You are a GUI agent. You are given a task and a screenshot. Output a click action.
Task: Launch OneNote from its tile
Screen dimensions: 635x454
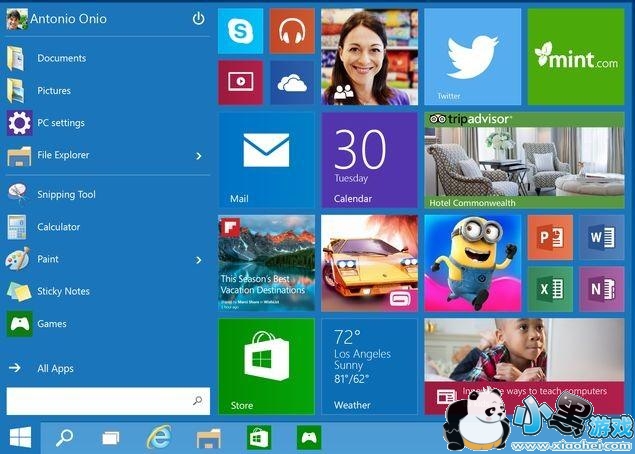tap(602, 289)
